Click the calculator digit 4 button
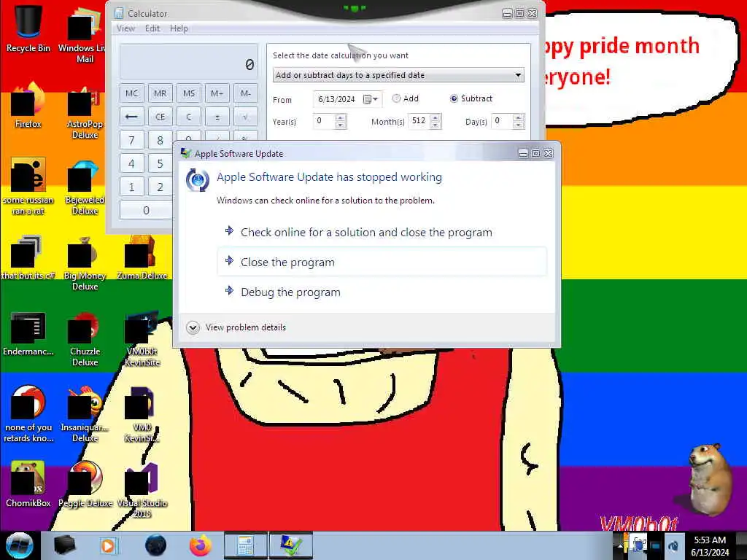747x560 pixels. click(131, 163)
